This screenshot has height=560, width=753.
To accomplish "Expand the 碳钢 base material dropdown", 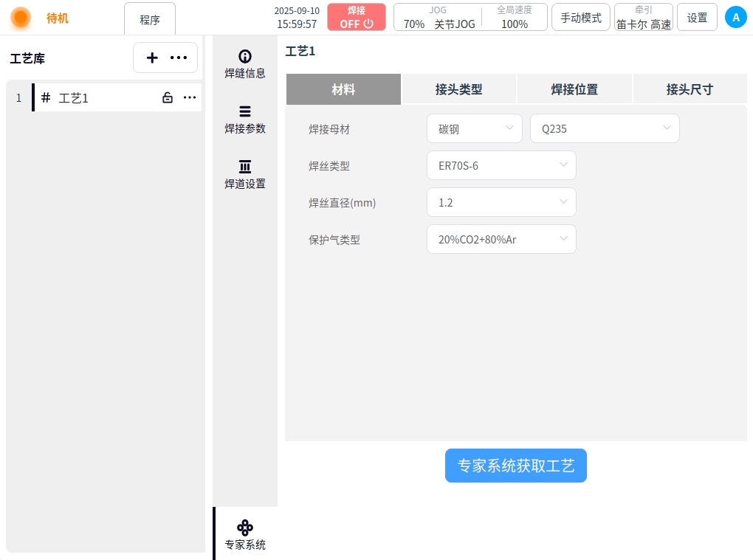I will coord(475,128).
